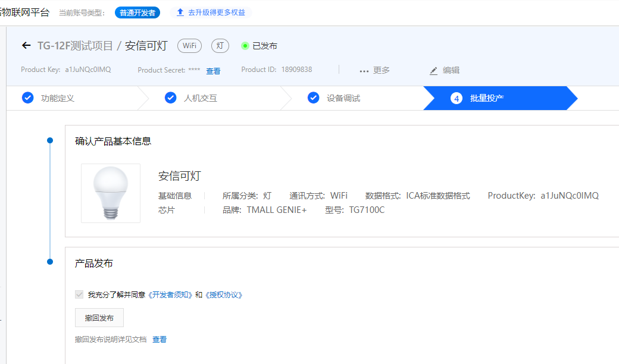Click the blue dot beside 产品发布

(50, 262)
